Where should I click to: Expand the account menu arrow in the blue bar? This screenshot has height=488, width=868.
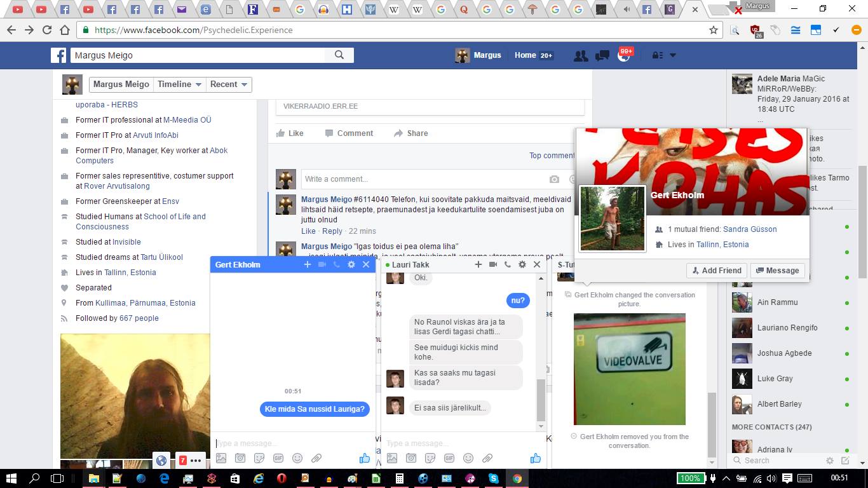(x=673, y=55)
